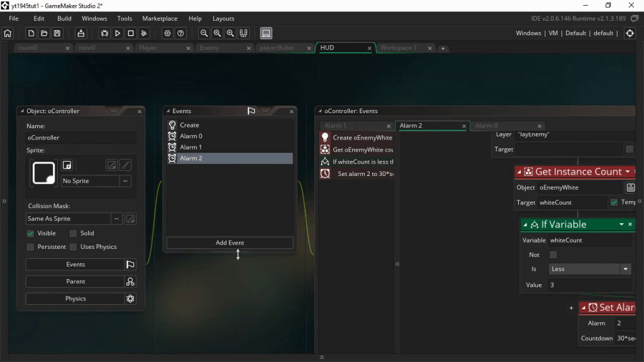Open the Build menu
The width and height of the screenshot is (644, 362).
coord(64,18)
